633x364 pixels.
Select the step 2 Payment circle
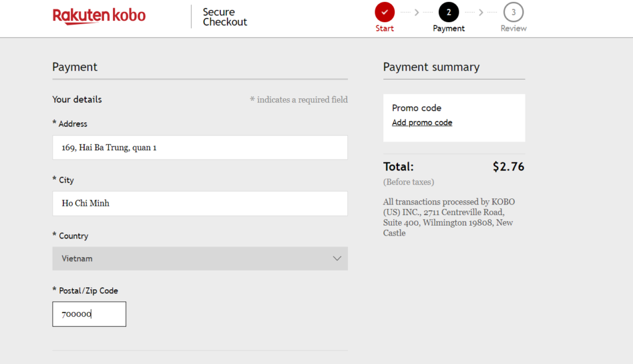449,12
